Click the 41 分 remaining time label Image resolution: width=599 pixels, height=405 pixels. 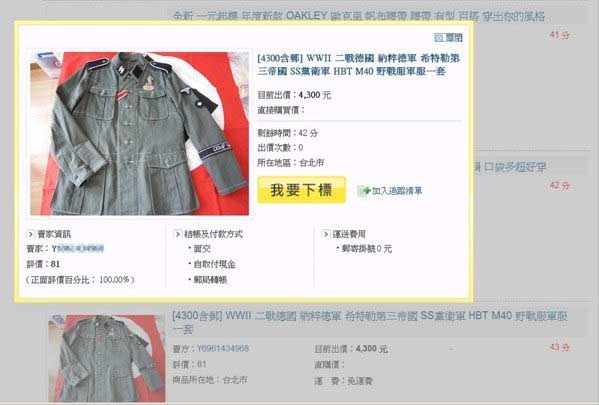560,35
